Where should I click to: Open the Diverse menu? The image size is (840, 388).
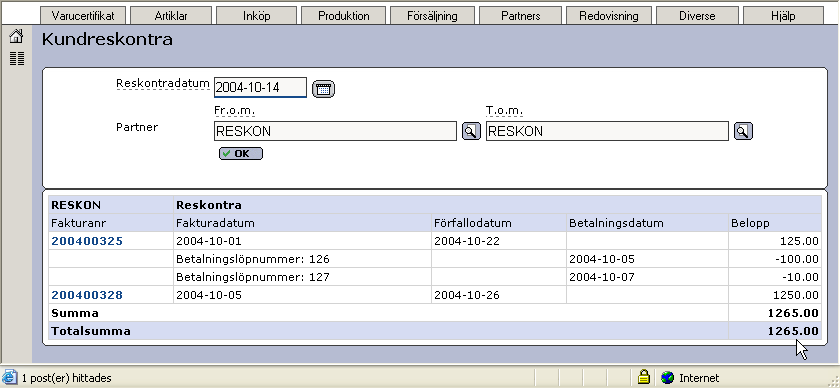click(x=697, y=16)
